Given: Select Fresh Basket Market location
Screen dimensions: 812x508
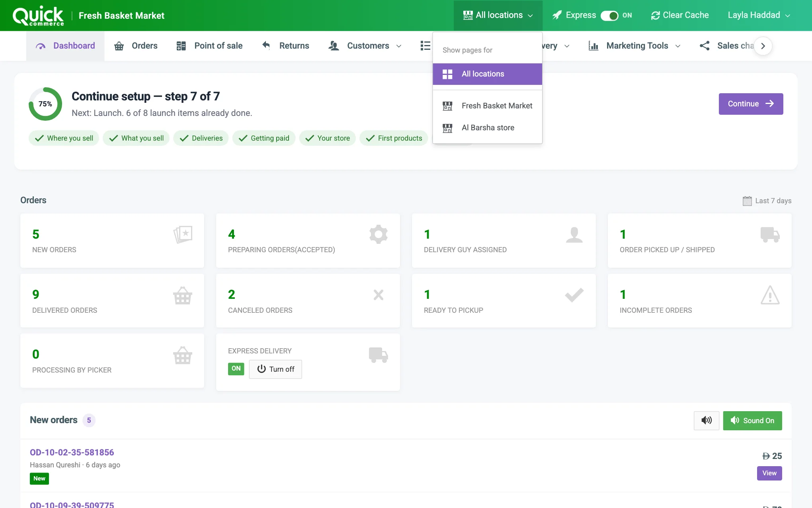Looking at the screenshot, I should pyautogui.click(x=487, y=106).
